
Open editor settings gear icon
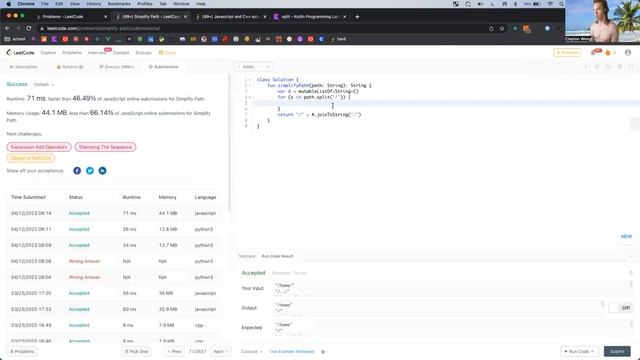click(620, 67)
